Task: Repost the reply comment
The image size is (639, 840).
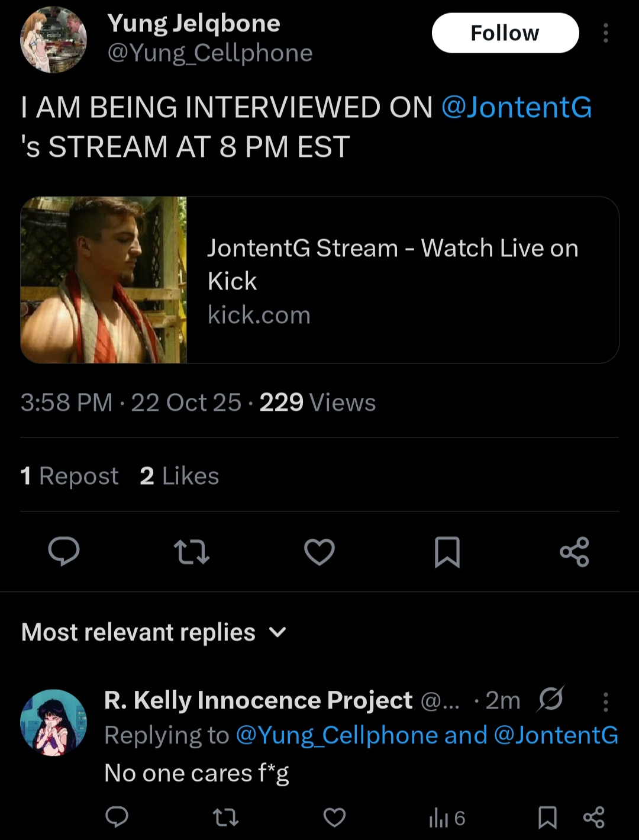Action: click(225, 818)
